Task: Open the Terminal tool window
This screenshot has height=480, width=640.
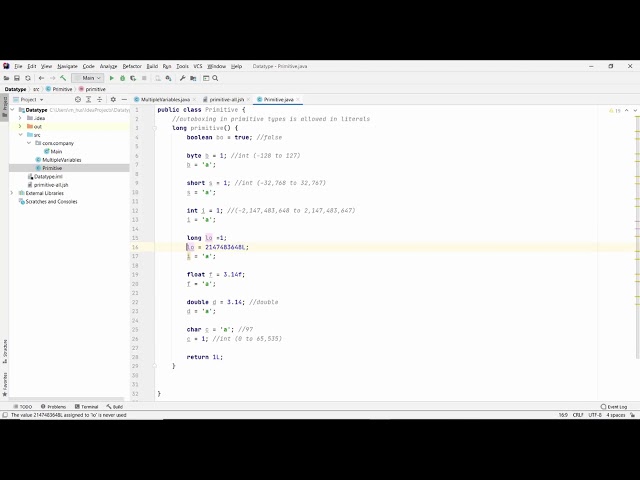Action: (x=87, y=407)
